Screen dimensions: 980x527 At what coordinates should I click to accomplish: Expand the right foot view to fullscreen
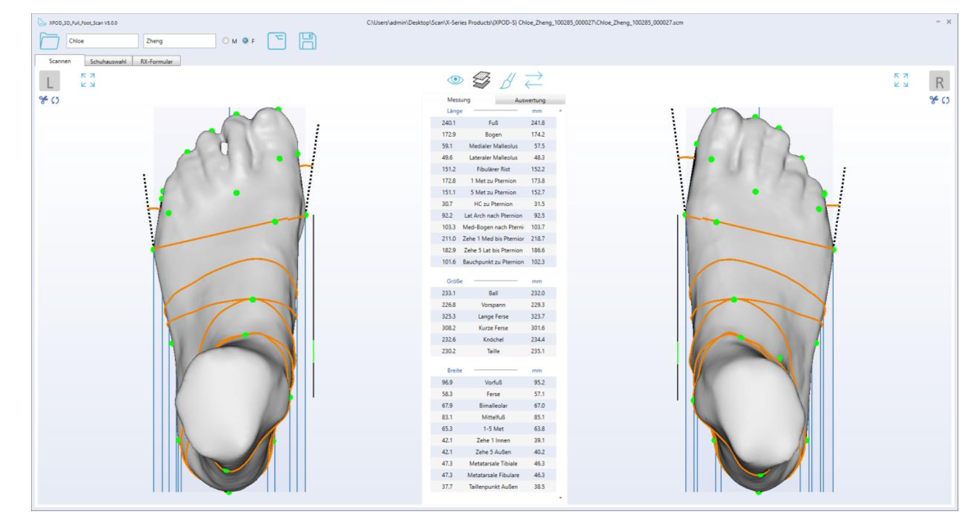pyautogui.click(x=901, y=80)
